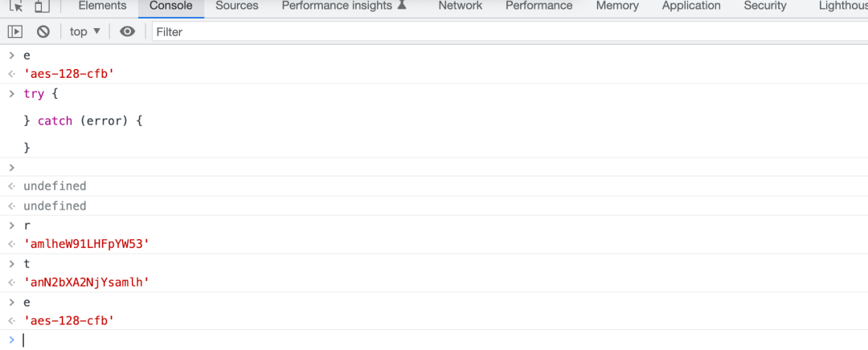Expand the try catch input entry arrow

(x=11, y=93)
